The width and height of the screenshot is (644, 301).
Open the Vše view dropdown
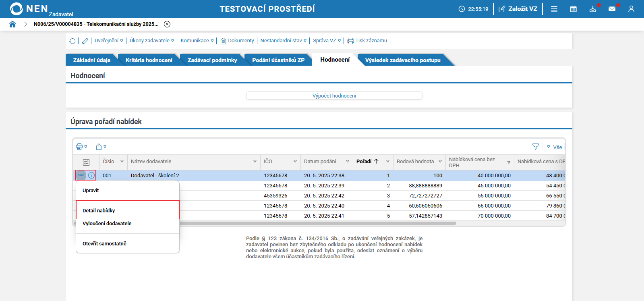click(x=555, y=147)
